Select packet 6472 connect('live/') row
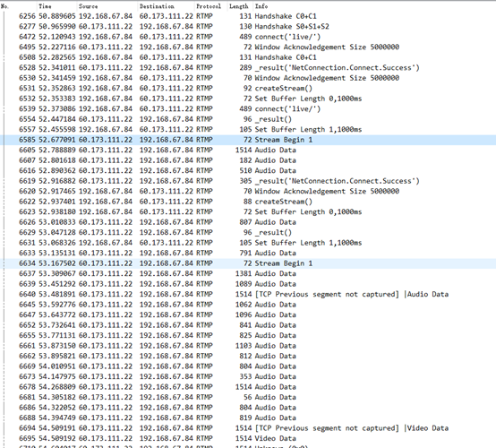 click(248, 37)
